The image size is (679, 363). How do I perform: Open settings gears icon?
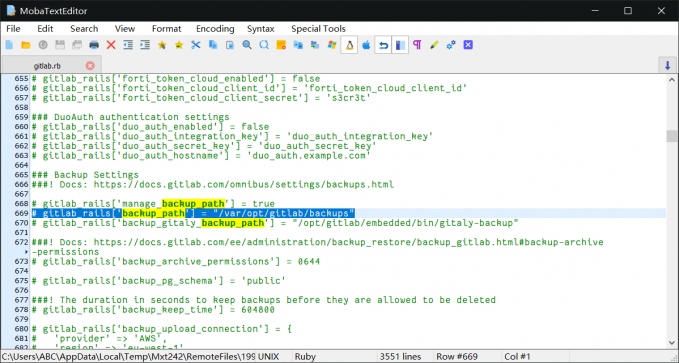pyautogui.click(x=451, y=45)
